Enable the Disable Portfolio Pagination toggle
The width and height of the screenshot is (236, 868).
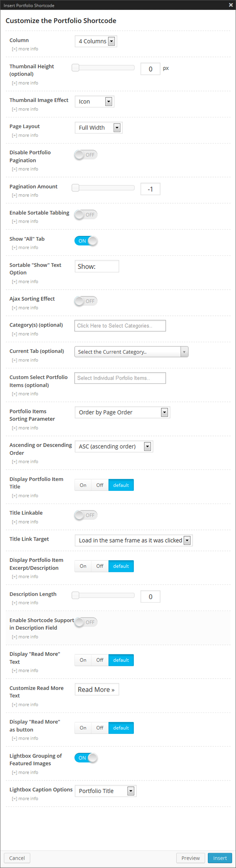[x=85, y=154]
